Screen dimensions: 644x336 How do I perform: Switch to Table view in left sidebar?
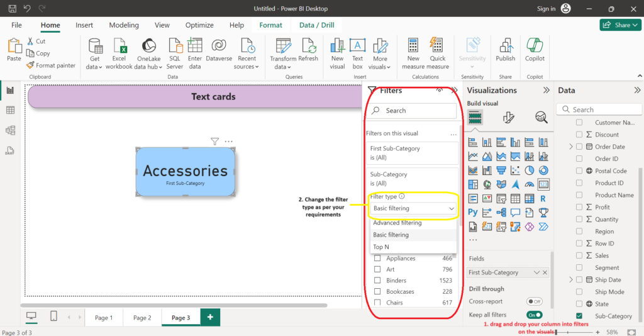pyautogui.click(x=10, y=110)
